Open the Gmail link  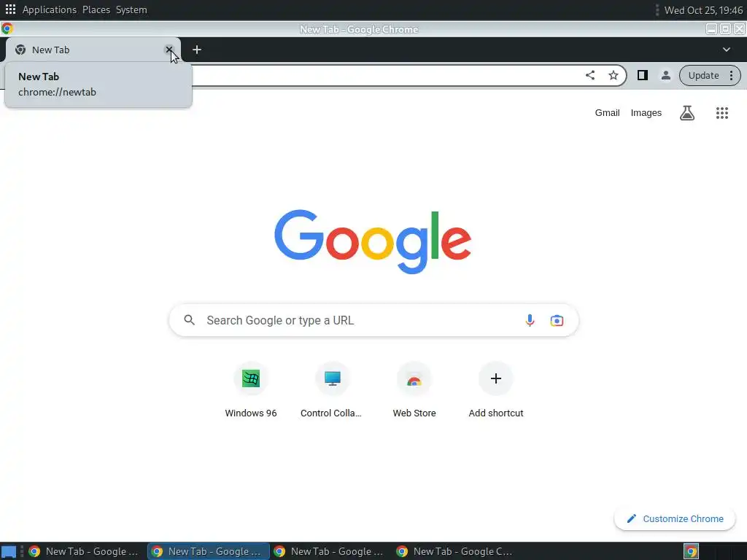point(607,113)
